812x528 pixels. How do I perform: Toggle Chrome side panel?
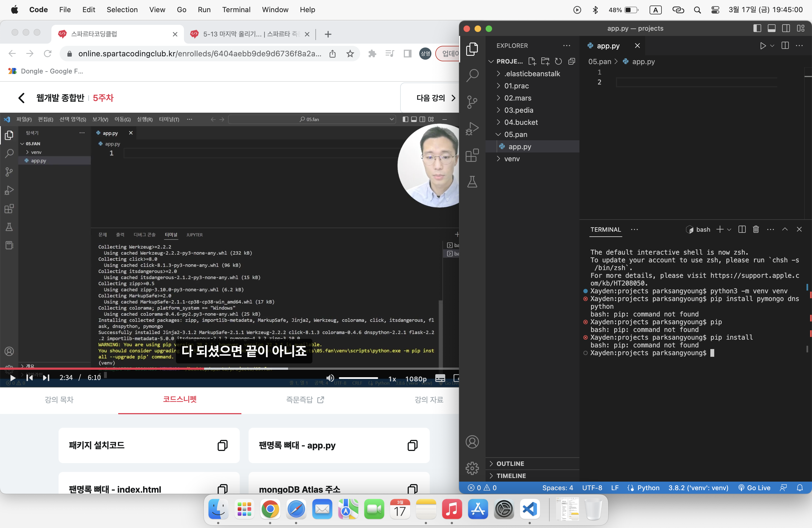click(x=407, y=54)
